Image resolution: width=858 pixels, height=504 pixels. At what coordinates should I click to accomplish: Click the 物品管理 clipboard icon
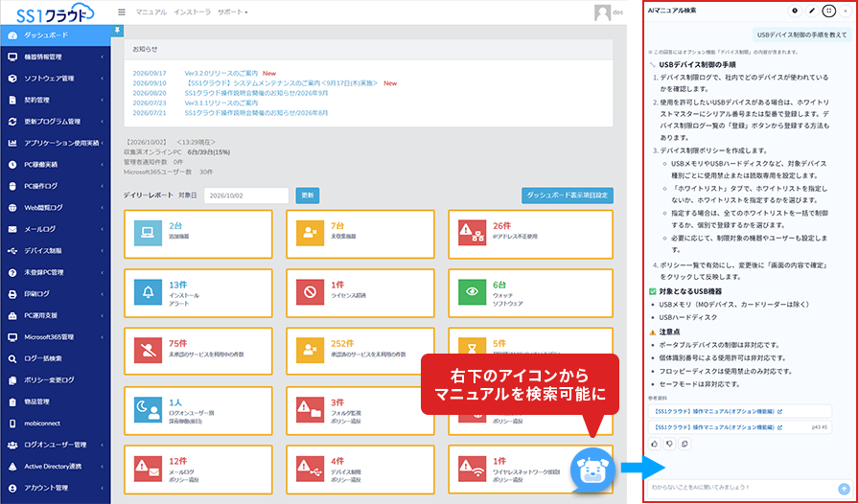pyautogui.click(x=12, y=401)
